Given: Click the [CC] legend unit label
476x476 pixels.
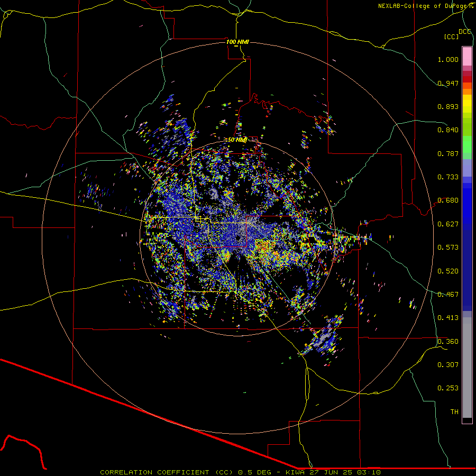Looking at the screenshot, I should click(452, 36).
